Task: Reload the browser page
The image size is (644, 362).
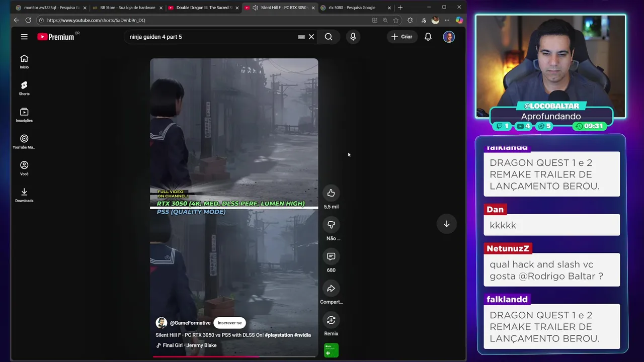Action: (x=28, y=20)
